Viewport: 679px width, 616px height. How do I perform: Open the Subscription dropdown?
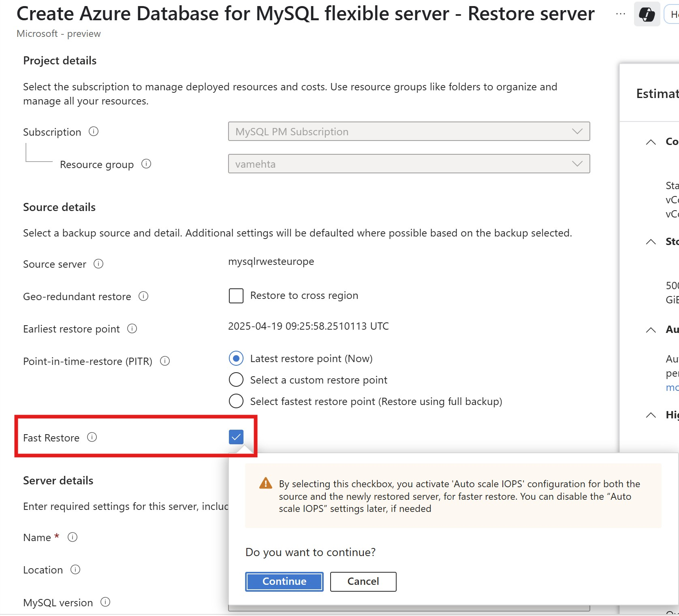click(409, 132)
